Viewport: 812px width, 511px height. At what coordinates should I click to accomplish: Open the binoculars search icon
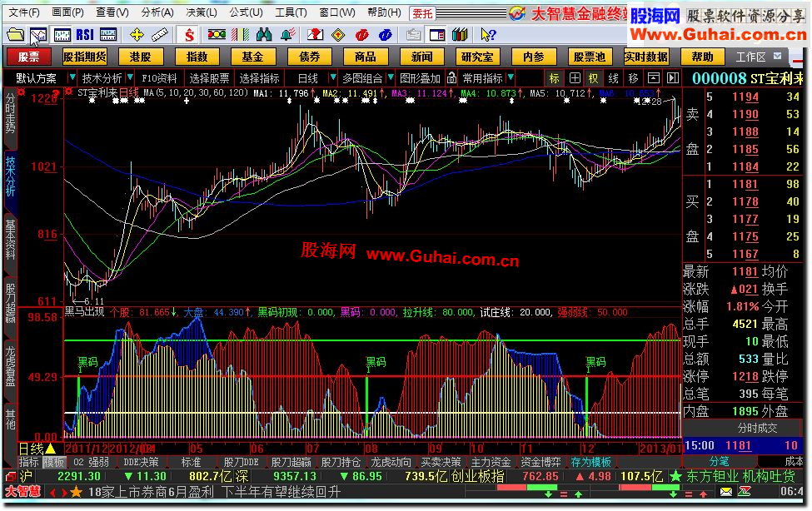(x=264, y=35)
